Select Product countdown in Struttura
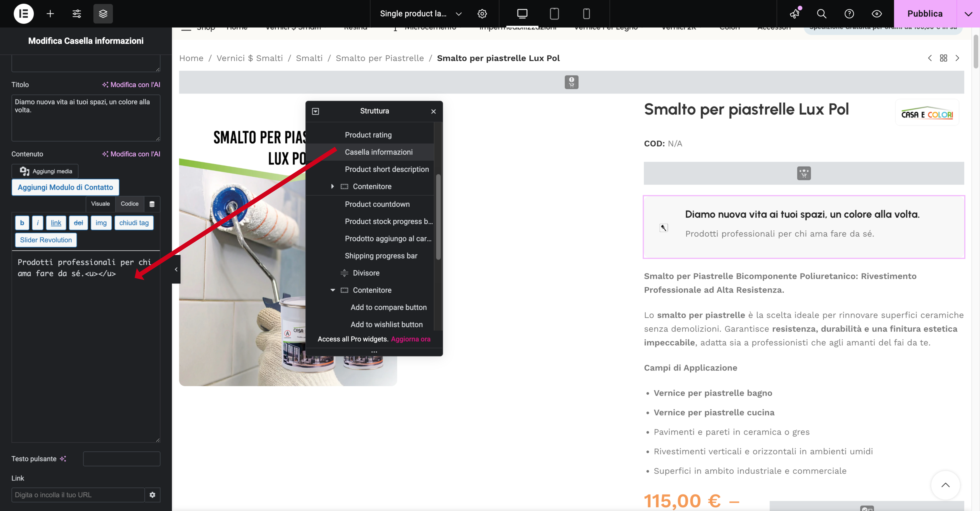980x511 pixels. (x=377, y=204)
